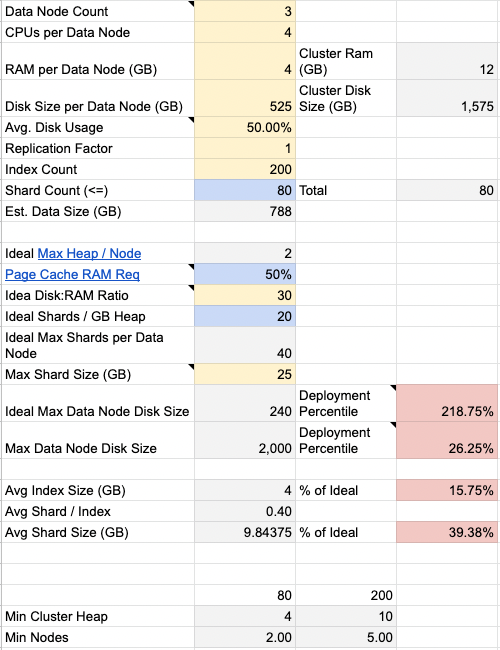Click Max Data Node Disk Size value 2,000

(x=245, y=440)
